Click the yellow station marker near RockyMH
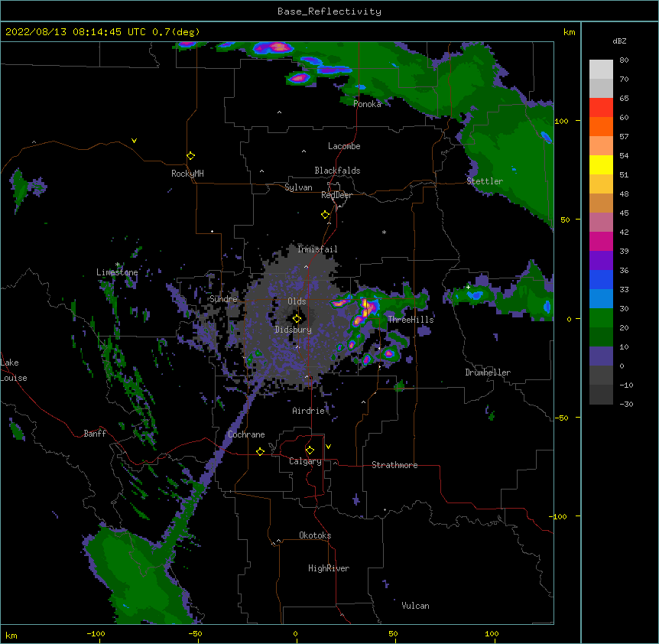 191,156
